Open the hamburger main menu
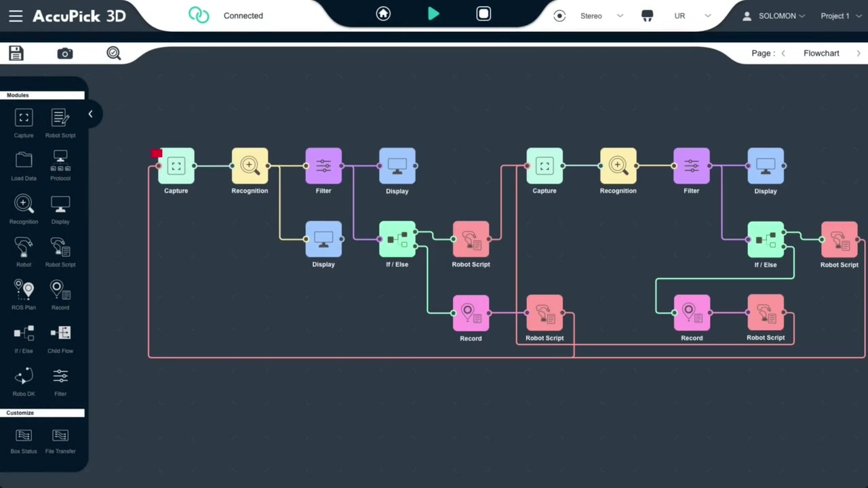The height and width of the screenshot is (488, 868). click(x=16, y=16)
